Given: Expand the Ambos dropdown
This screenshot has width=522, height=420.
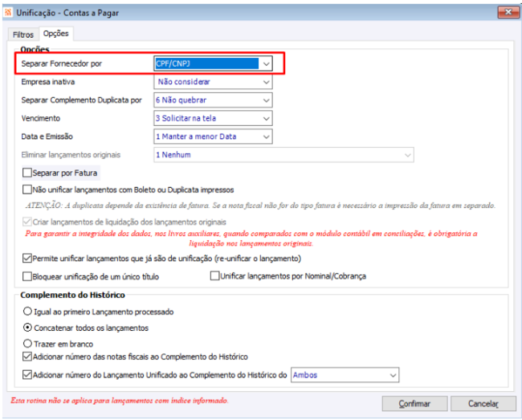Looking at the screenshot, I should pyautogui.click(x=393, y=375).
